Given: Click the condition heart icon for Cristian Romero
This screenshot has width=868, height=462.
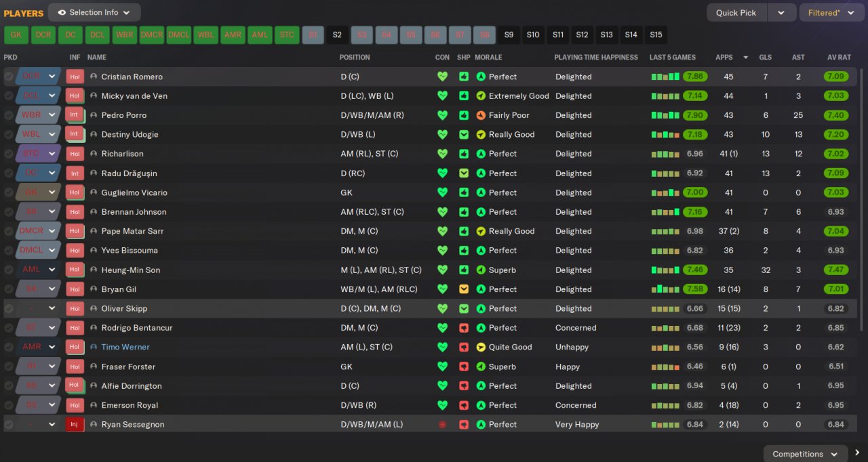Looking at the screenshot, I should click(x=442, y=77).
